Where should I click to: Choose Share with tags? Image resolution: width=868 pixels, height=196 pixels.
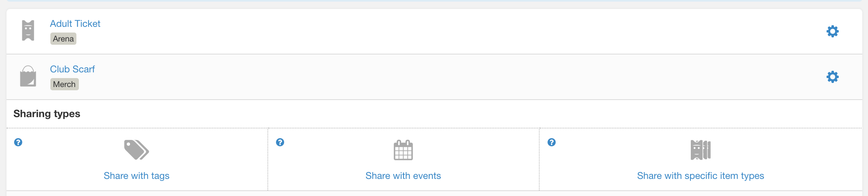pos(137,176)
